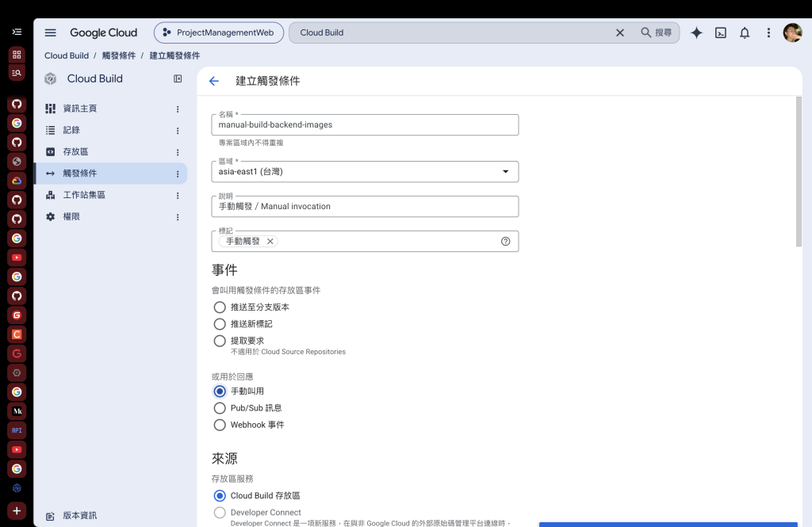This screenshot has height=527, width=812.
Task: Click the 觸發條件 breadcrumb link
Action: pyautogui.click(x=119, y=55)
